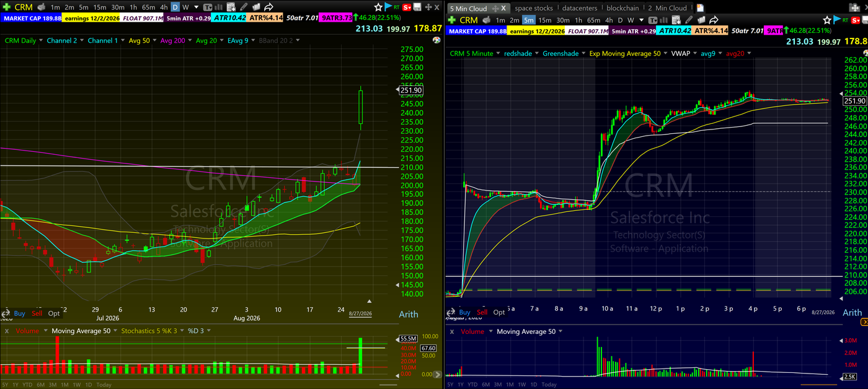Click the green plus icon in right chart
The width and height of the screenshot is (868, 389).
click(x=451, y=20)
